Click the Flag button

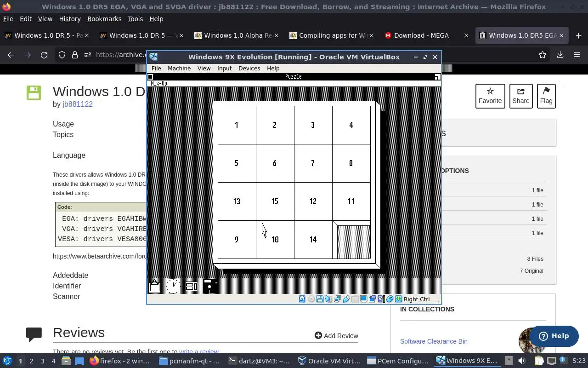(x=546, y=96)
